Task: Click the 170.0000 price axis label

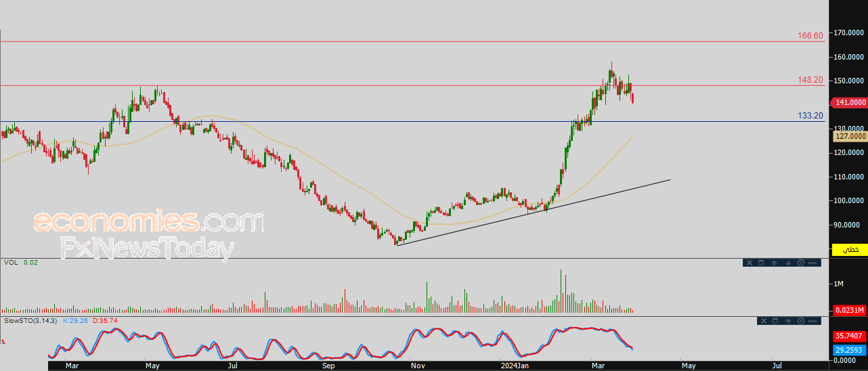Action: coord(850,32)
